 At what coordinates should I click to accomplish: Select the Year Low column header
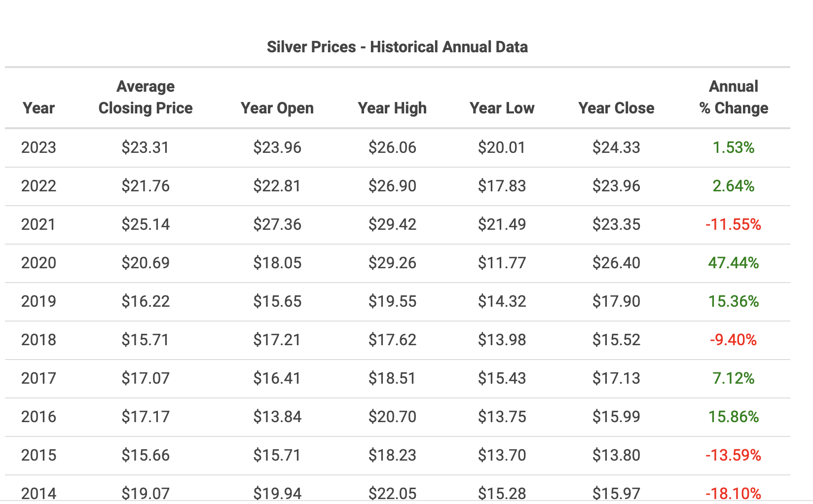(502, 108)
